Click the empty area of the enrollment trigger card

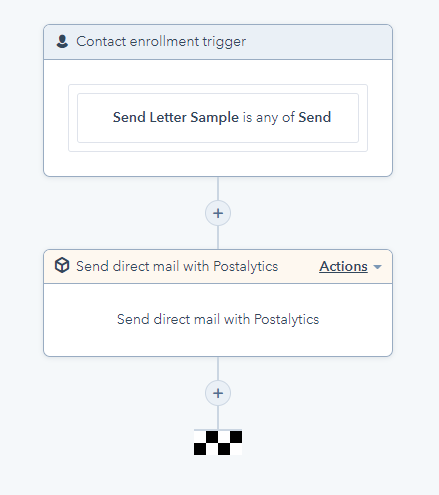click(218, 164)
